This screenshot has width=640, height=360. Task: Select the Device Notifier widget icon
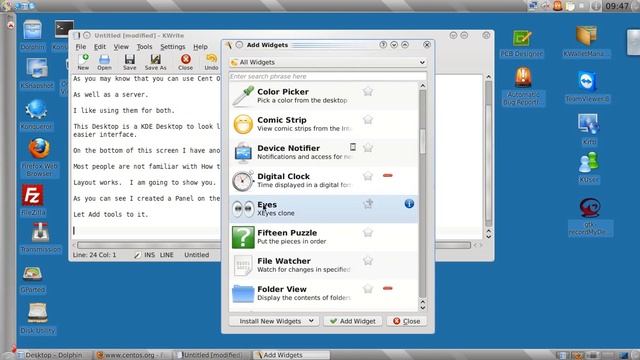click(x=243, y=153)
